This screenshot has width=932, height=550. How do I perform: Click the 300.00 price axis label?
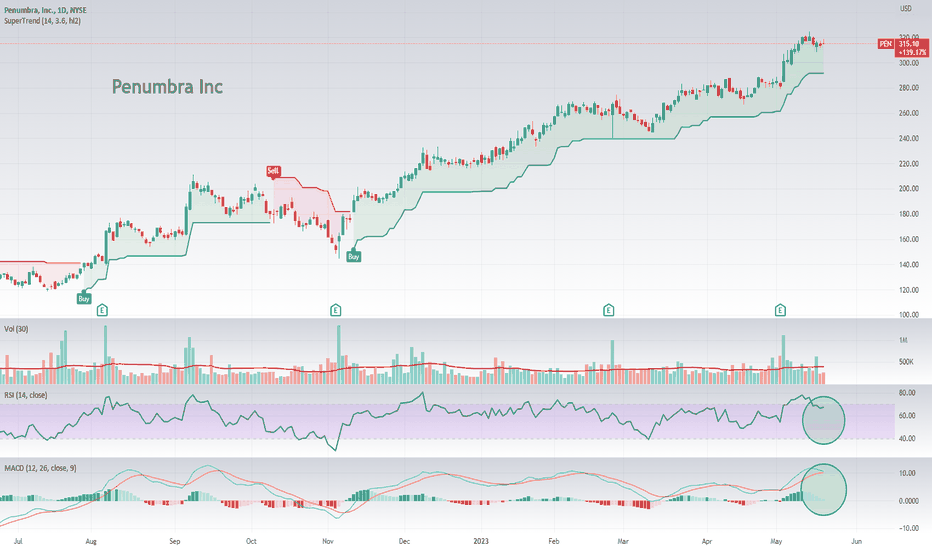point(909,62)
